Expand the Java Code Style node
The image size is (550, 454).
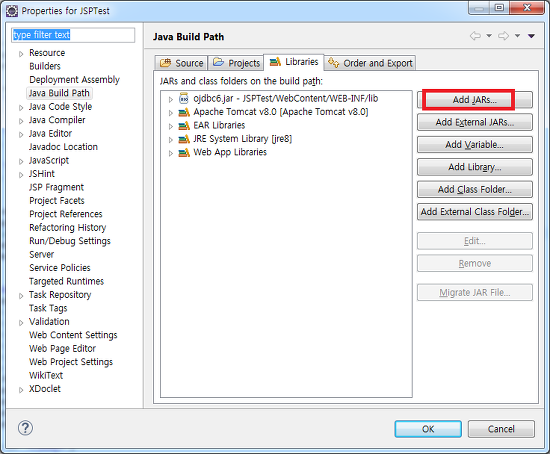[x=21, y=107]
